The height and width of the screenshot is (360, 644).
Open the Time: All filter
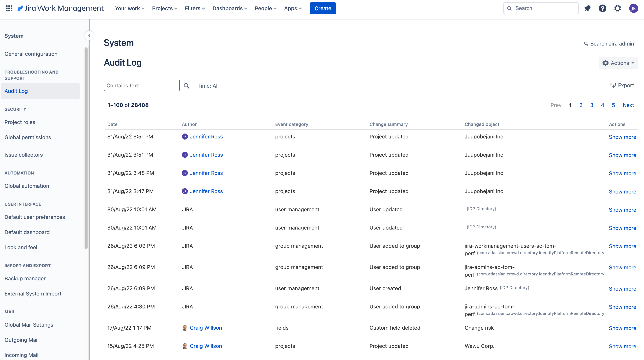(x=208, y=86)
